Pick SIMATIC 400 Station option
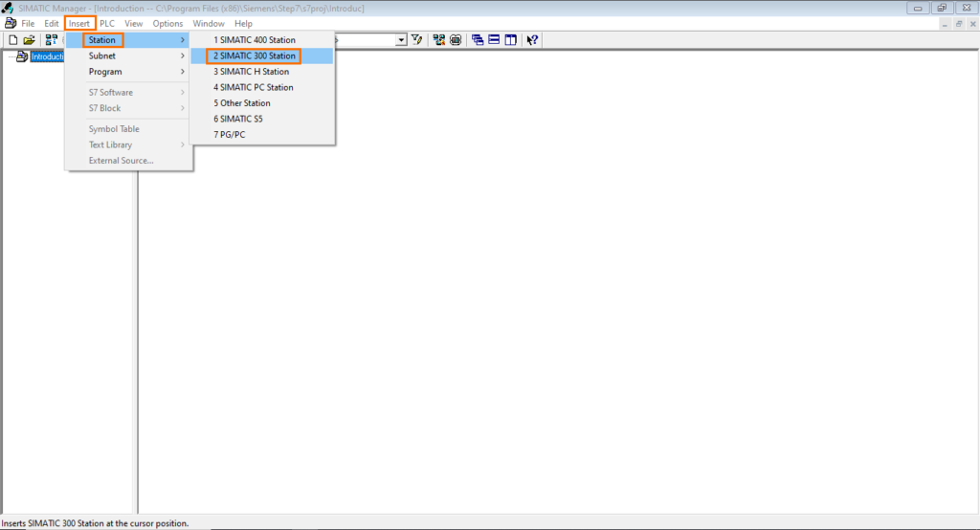The width and height of the screenshot is (980, 530). [x=254, y=40]
